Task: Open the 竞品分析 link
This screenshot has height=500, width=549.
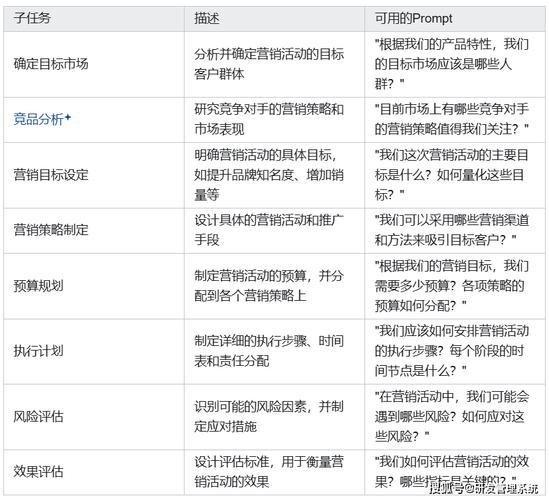Action: point(39,120)
